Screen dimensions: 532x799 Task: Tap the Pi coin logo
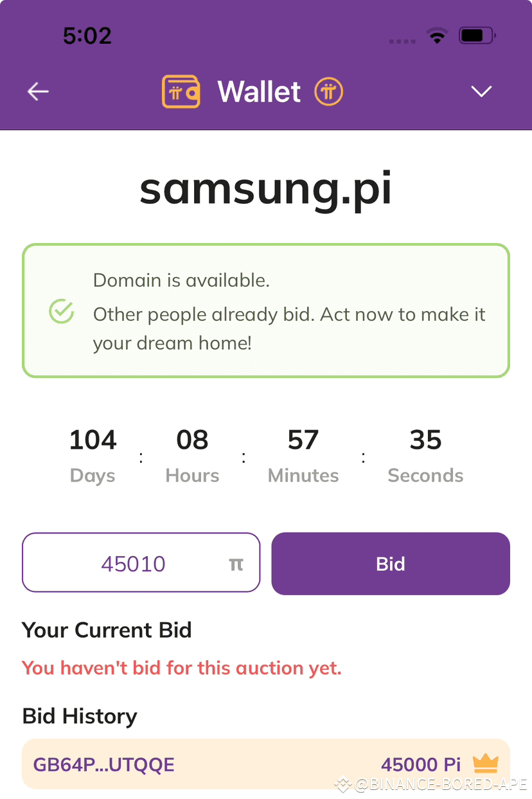(328, 92)
